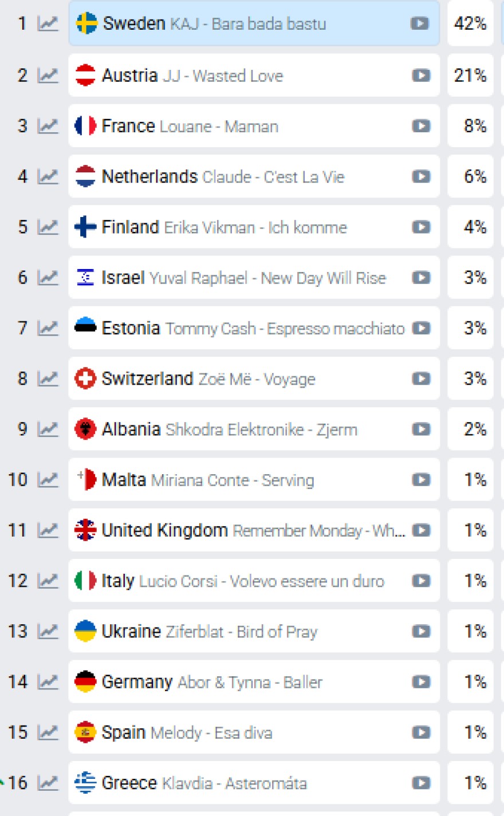The height and width of the screenshot is (816, 504).
Task: Open the odds chart icon for Sweden
Action: [48, 23]
